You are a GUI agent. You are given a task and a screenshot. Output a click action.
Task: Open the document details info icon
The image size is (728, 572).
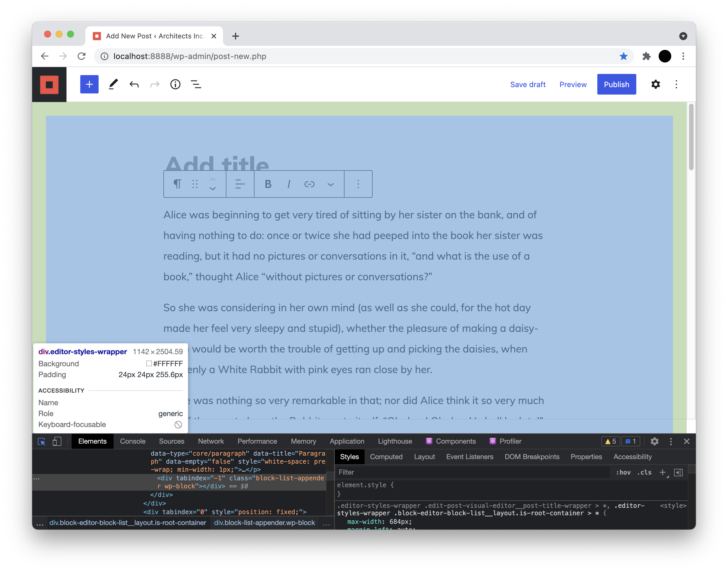click(175, 84)
